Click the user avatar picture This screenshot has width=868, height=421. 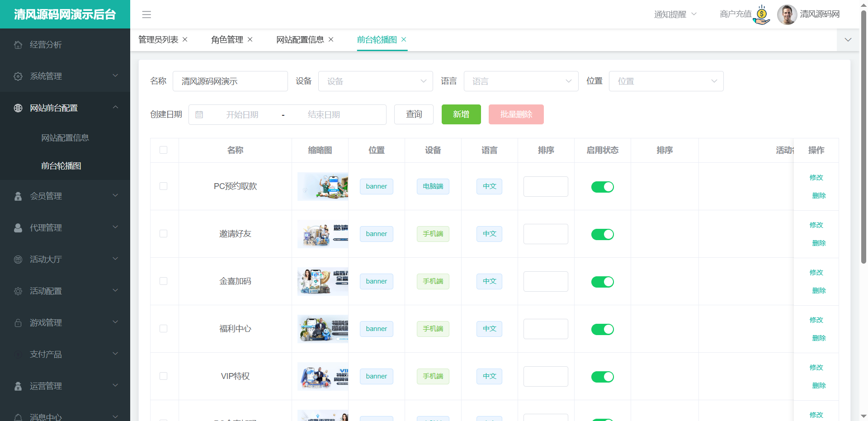787,14
